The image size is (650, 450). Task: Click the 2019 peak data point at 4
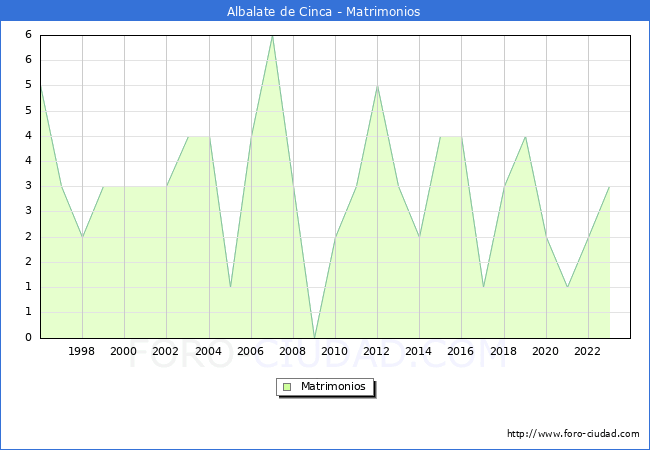click(x=526, y=136)
